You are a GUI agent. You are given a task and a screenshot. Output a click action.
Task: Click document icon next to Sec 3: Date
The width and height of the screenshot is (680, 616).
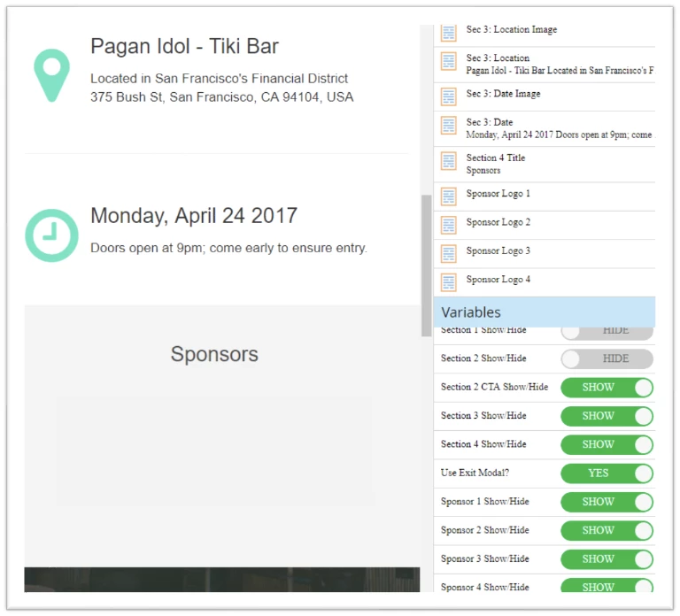(448, 126)
